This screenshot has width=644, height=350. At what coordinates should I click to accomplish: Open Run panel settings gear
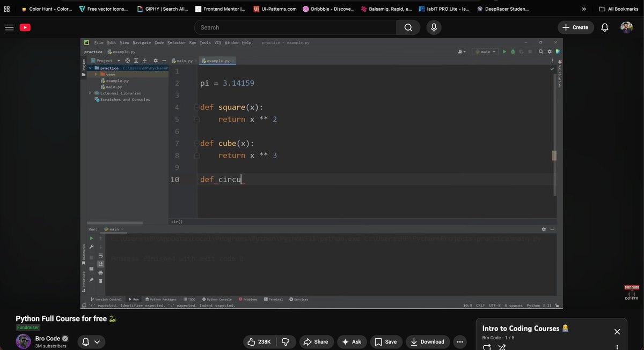pos(544,229)
